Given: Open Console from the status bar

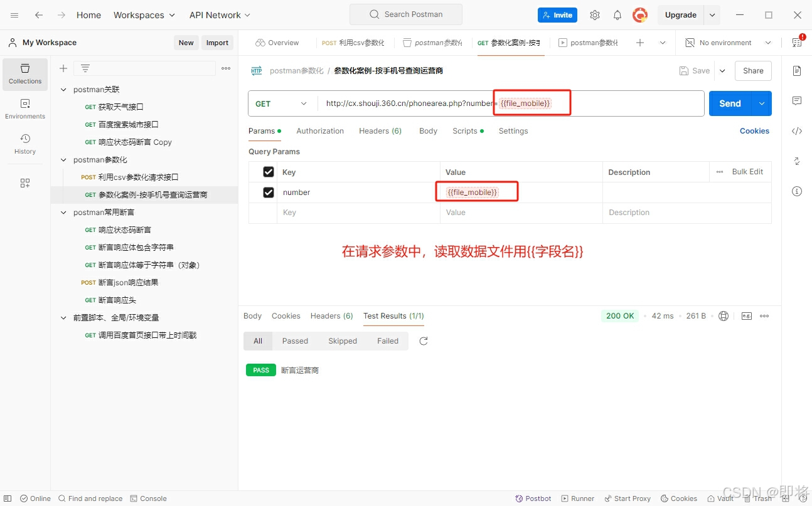Looking at the screenshot, I should [148, 498].
